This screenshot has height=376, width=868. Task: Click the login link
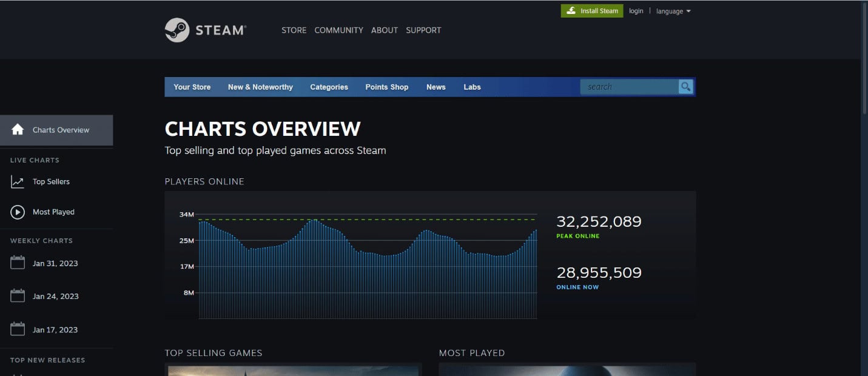(x=636, y=11)
